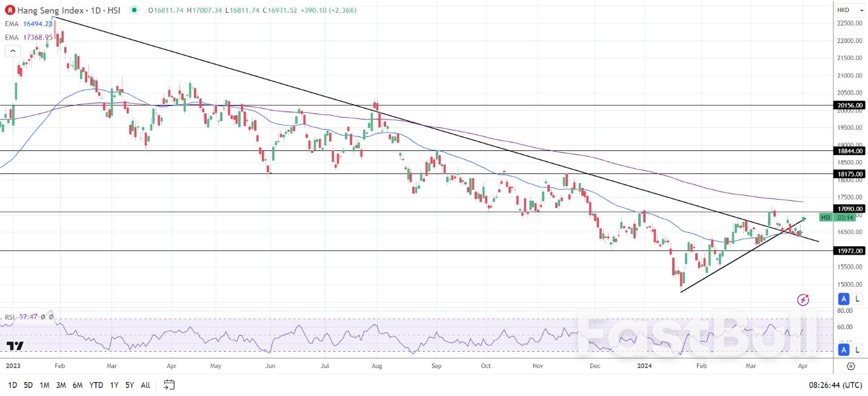This screenshot has width=868, height=396.
Task: Open RSI settings via second Ø icon
Action: click(x=50, y=316)
